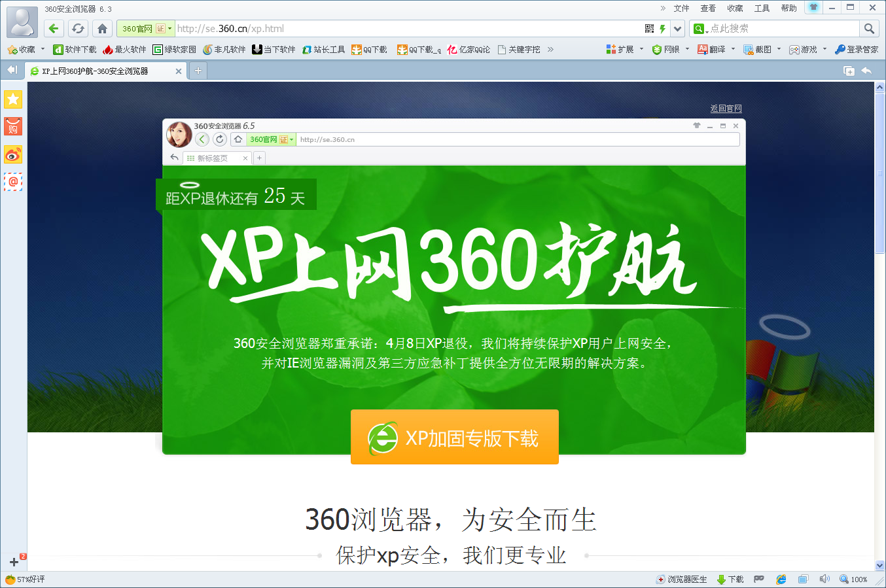Open 关键字挖 bookmark
886x588 pixels.
pyautogui.click(x=519, y=50)
